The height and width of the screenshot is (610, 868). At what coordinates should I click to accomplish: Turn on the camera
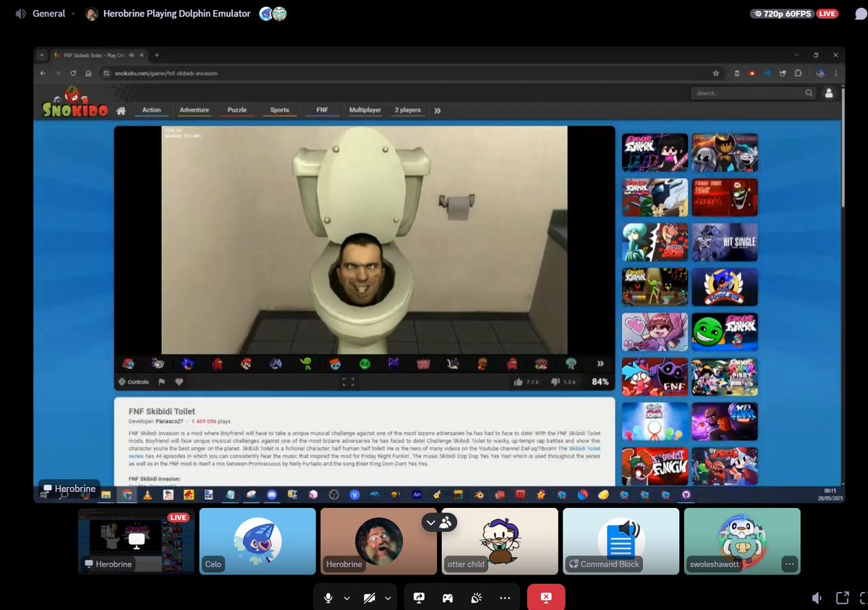tap(370, 598)
